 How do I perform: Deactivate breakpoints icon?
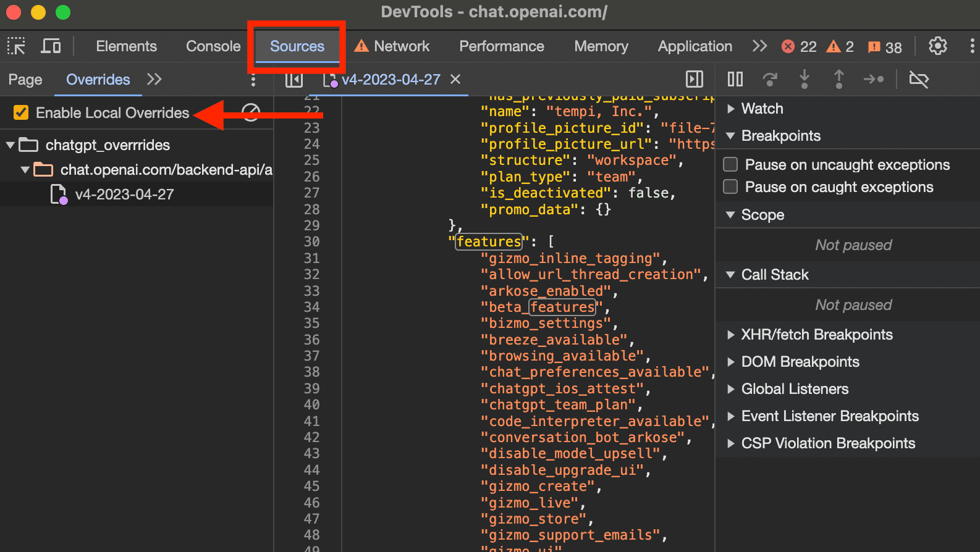(x=919, y=79)
